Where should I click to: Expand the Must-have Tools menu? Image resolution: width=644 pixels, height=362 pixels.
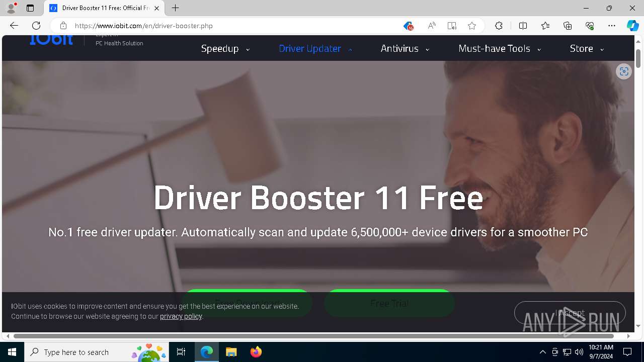click(x=500, y=48)
